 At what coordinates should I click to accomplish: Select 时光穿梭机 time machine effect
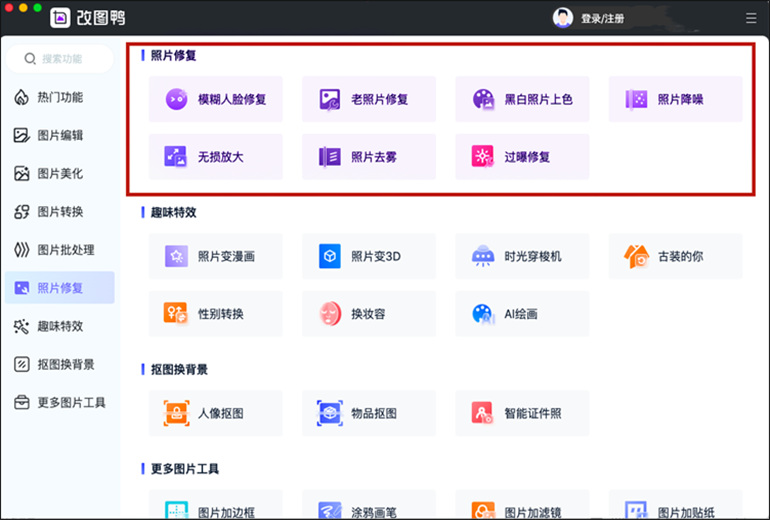point(522,256)
